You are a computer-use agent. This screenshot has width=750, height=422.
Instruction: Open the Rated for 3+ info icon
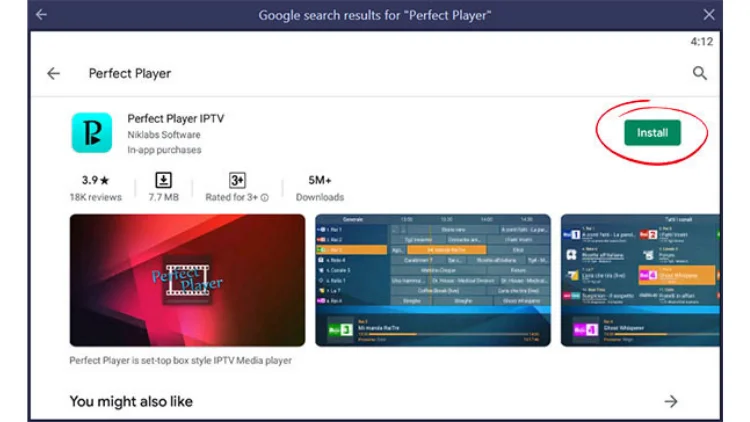[265, 198]
